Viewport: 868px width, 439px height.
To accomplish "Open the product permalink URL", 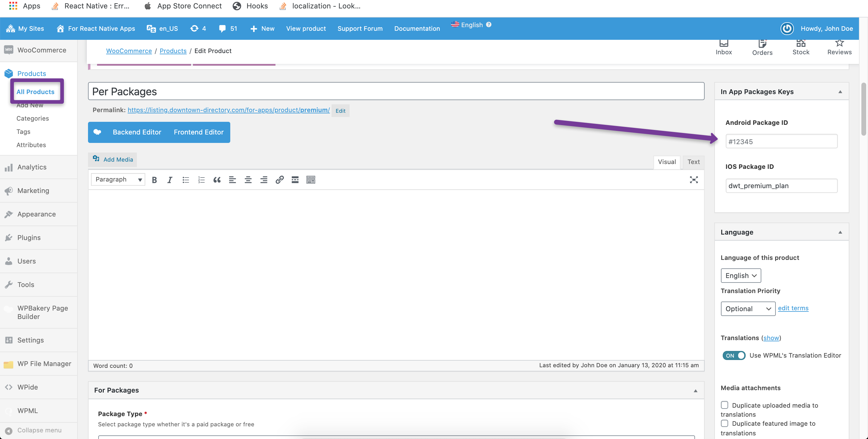I will point(228,110).
